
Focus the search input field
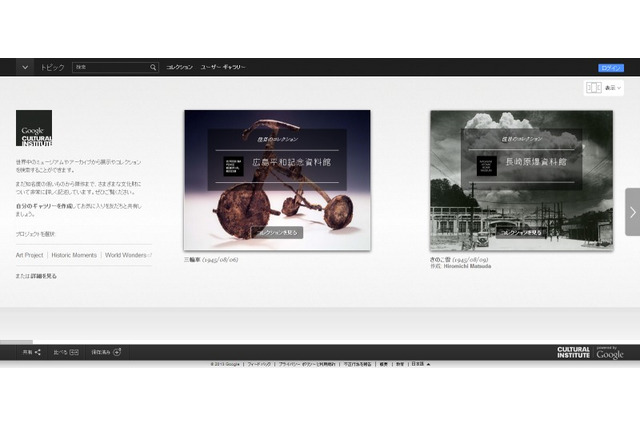coord(110,67)
